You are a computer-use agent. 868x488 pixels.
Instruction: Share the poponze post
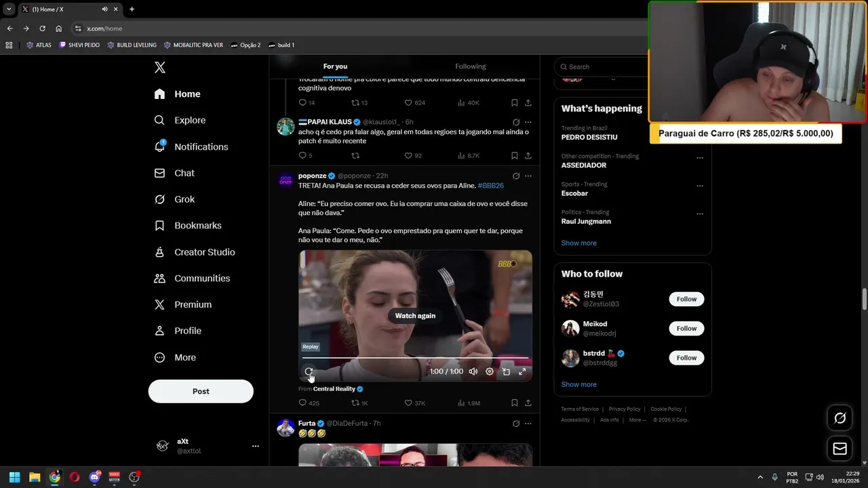(x=528, y=403)
